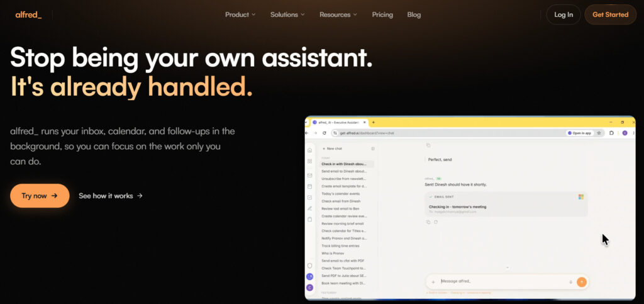Collapse the chat list panel icon beside New chat

(373, 149)
